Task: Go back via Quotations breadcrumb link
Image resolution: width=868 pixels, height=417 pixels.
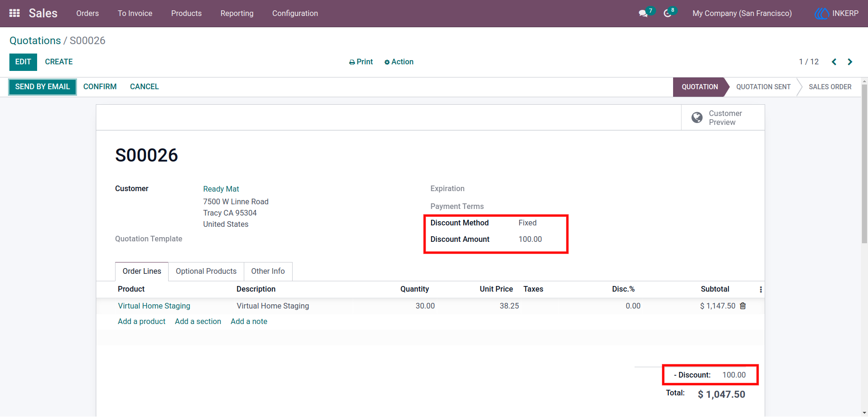Action: [35, 41]
